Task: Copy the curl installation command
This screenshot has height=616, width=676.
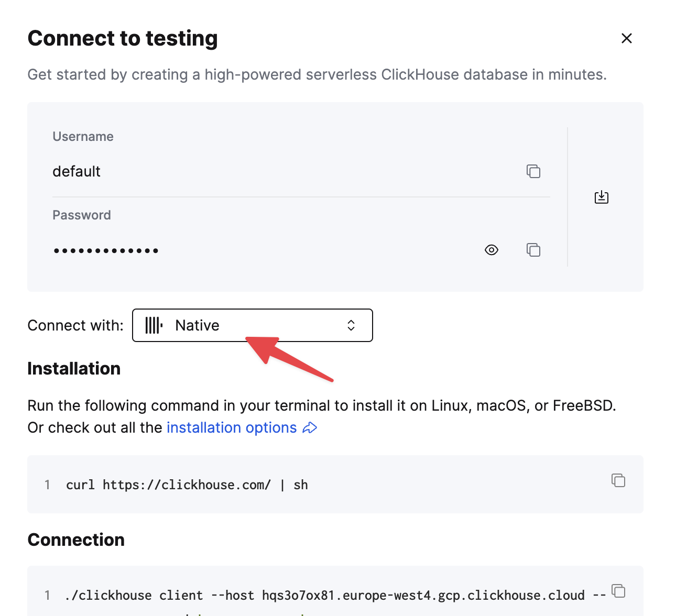Action: tap(618, 480)
